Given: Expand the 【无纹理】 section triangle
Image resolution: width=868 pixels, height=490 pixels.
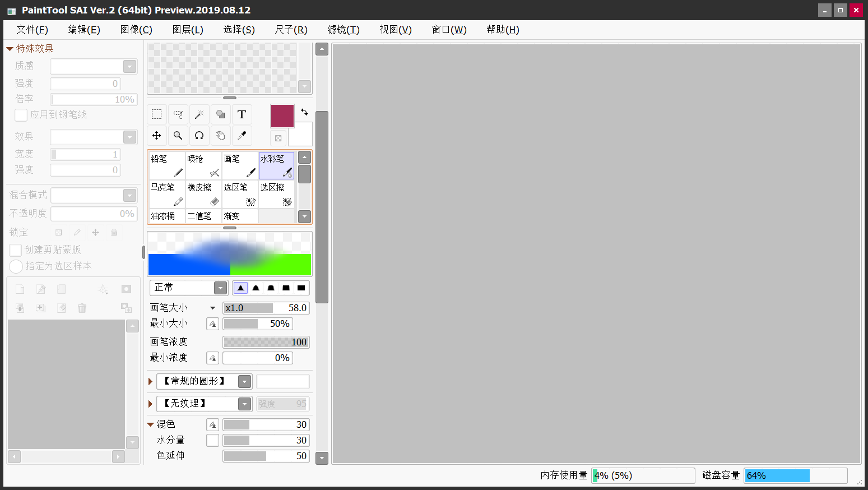Looking at the screenshot, I should [150, 404].
